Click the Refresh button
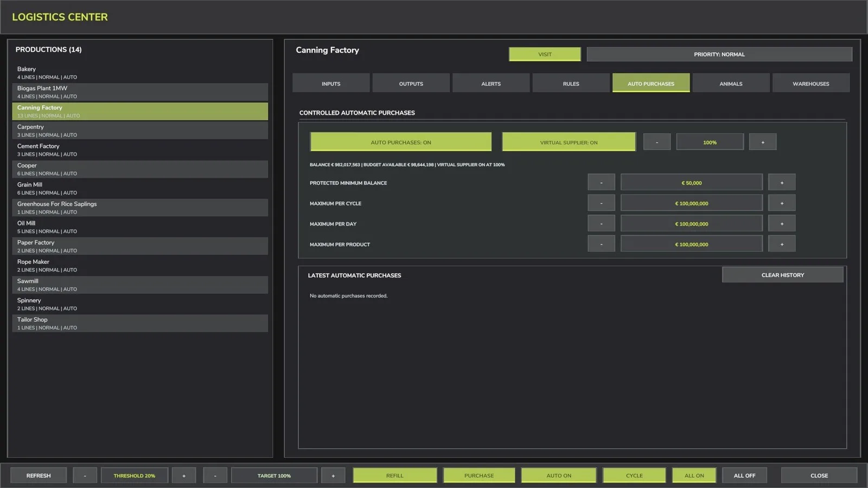This screenshot has height=488, width=868. coord(39,476)
